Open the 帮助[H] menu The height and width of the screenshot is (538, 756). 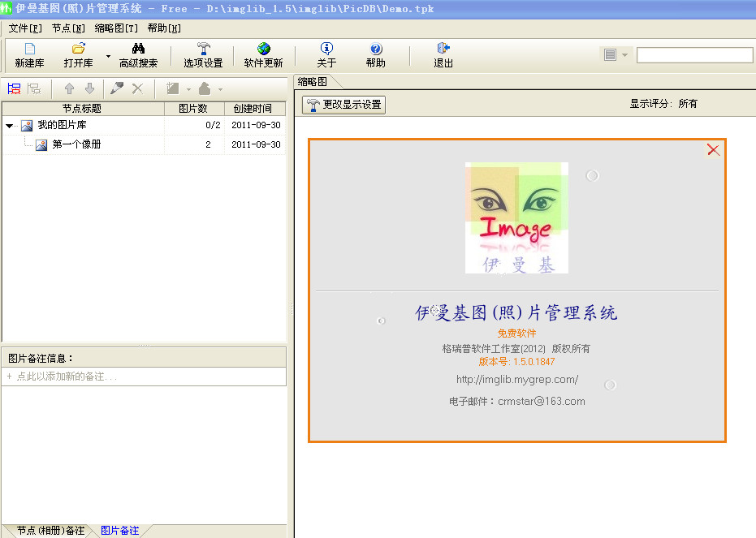click(x=164, y=28)
